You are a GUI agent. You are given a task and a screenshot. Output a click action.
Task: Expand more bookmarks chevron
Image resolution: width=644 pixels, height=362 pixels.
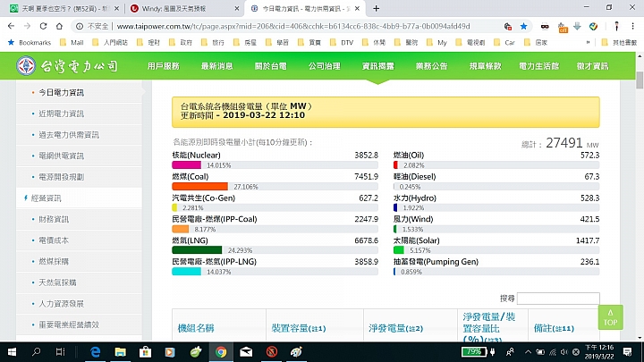[x=589, y=42]
